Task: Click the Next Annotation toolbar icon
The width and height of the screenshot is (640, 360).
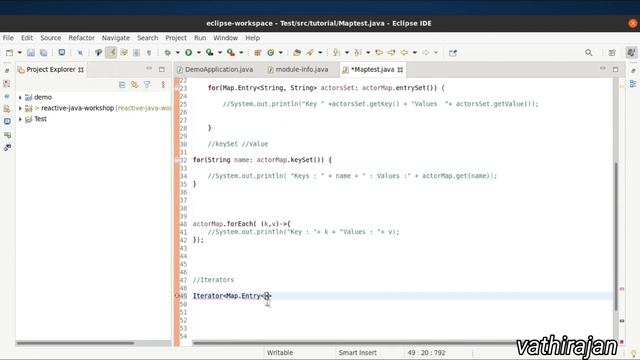Action: coord(336,53)
